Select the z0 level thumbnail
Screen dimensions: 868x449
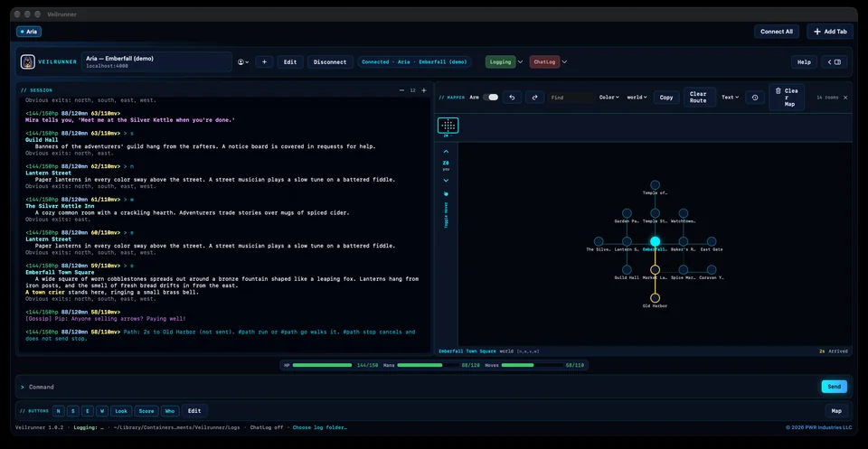click(x=448, y=126)
